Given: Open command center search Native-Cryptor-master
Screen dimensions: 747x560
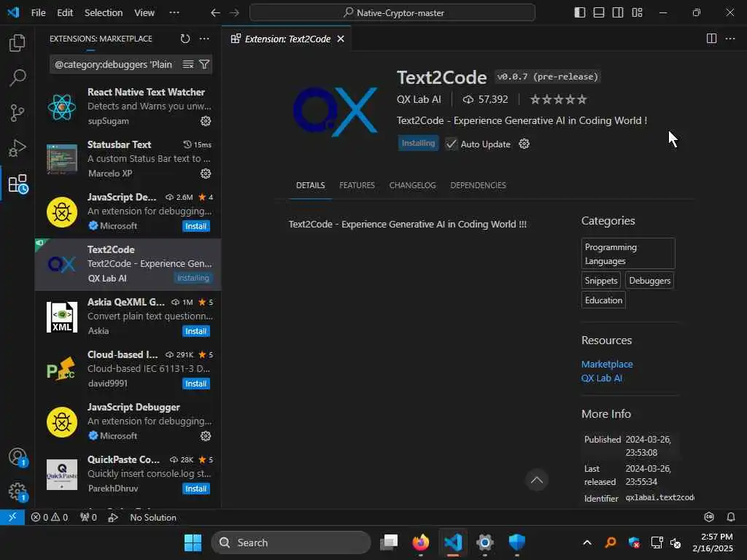Looking at the screenshot, I should (392, 13).
